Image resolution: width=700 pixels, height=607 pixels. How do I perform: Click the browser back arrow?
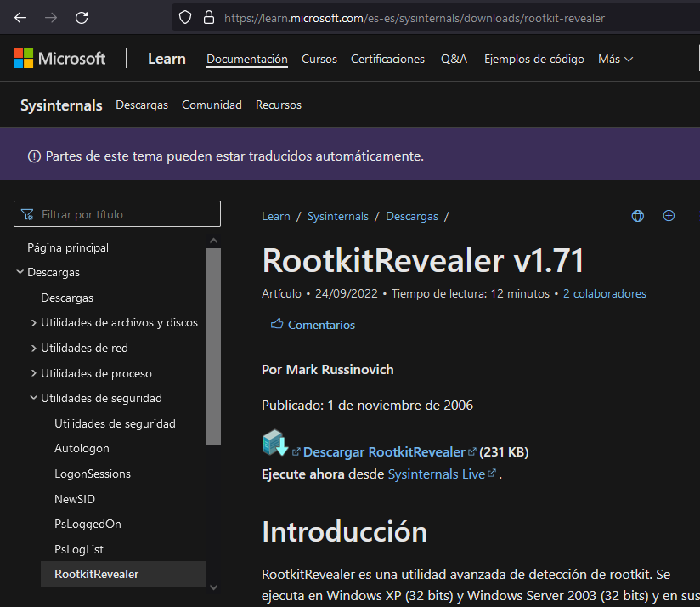click(x=20, y=17)
